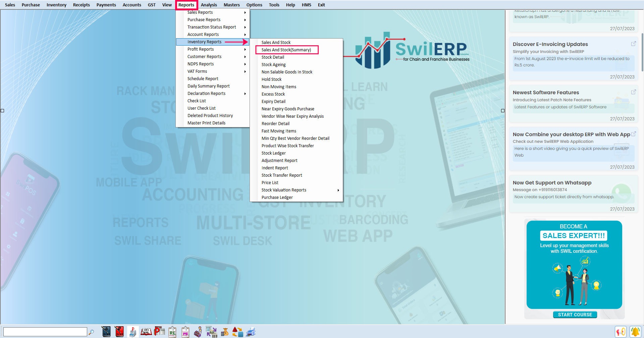Image resolution: width=644 pixels, height=338 pixels.
Task: Click the money bag calculator icon
Action: pyautogui.click(x=225, y=332)
